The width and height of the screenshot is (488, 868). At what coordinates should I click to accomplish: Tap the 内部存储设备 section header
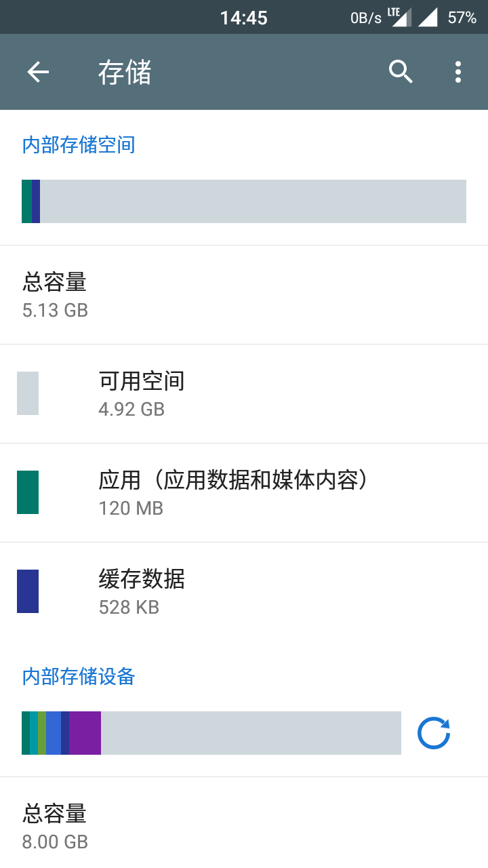click(x=79, y=677)
